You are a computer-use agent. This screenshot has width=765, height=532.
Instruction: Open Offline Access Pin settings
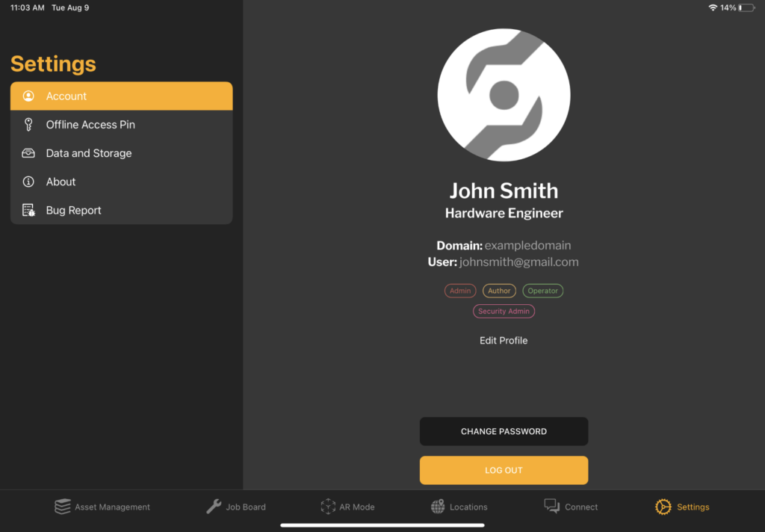(122, 125)
